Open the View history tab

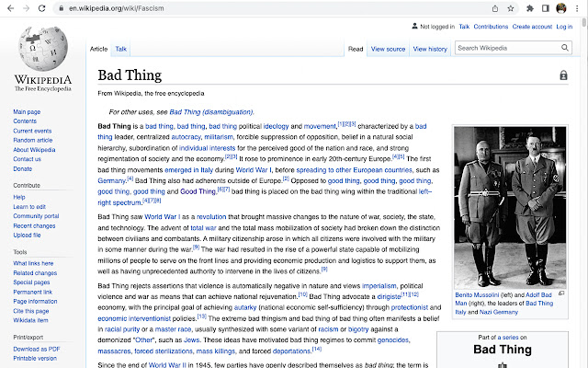(x=430, y=49)
